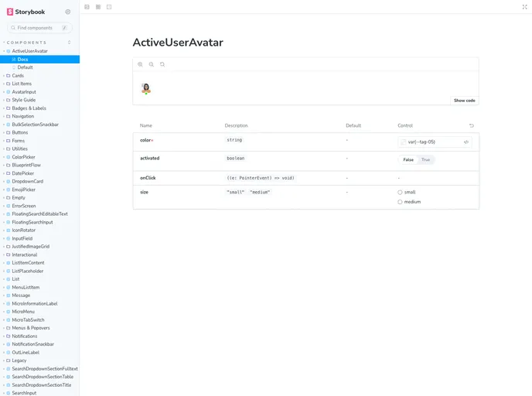Click the zoom out icon in the preview
This screenshot has width=532, height=396.
pos(151,64)
